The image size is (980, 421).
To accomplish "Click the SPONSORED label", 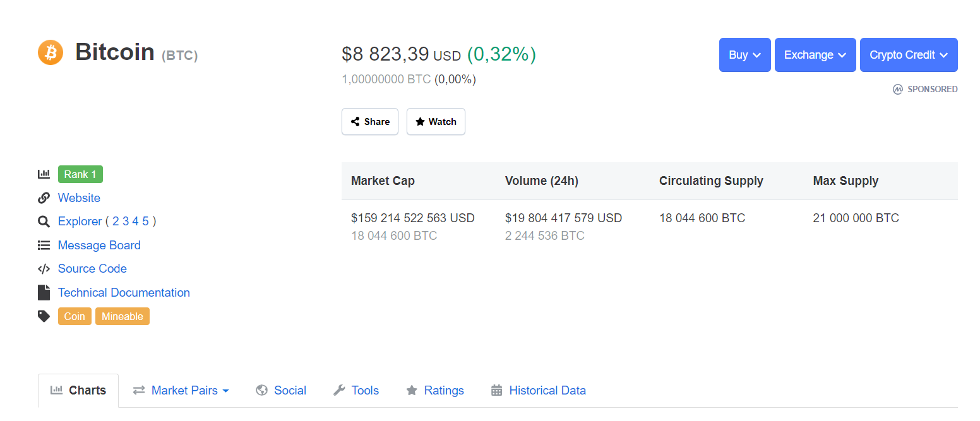I will point(933,90).
